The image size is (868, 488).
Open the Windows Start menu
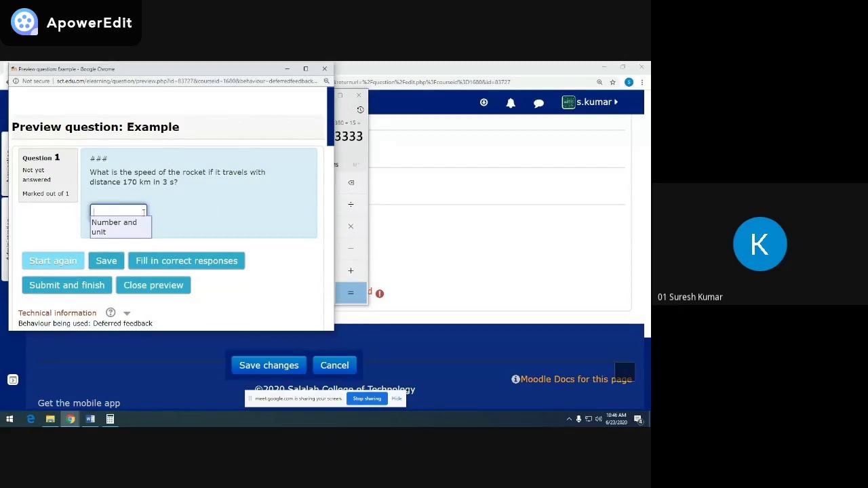point(9,420)
